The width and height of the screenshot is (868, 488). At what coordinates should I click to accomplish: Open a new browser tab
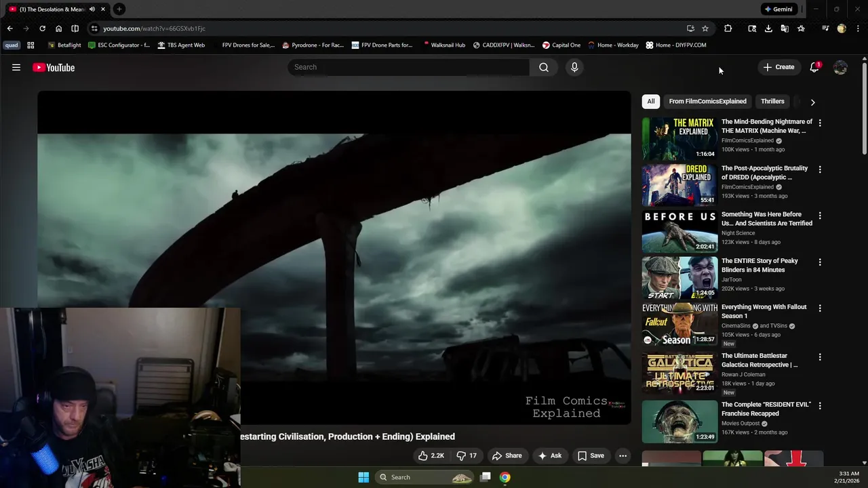click(119, 9)
